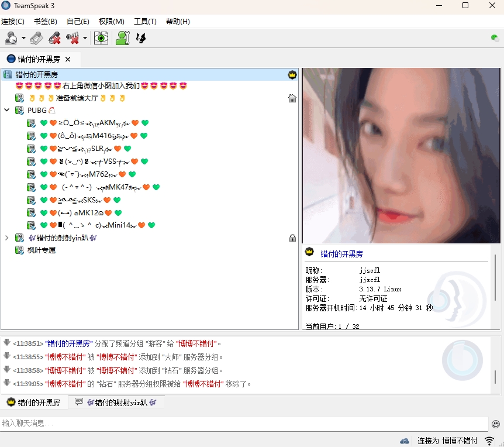Viewport: 504px width, 447px height.
Task: Click the Away status toolbar icon
Action: tap(11, 39)
